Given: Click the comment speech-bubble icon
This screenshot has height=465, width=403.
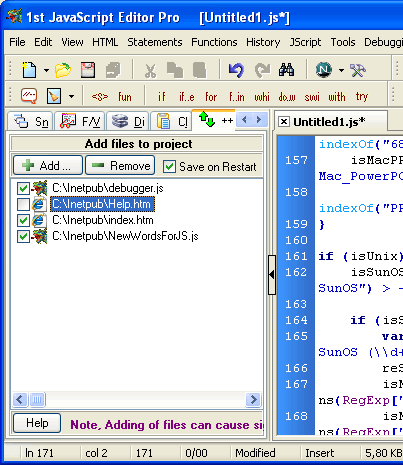Looking at the screenshot, I should click(x=29, y=96).
